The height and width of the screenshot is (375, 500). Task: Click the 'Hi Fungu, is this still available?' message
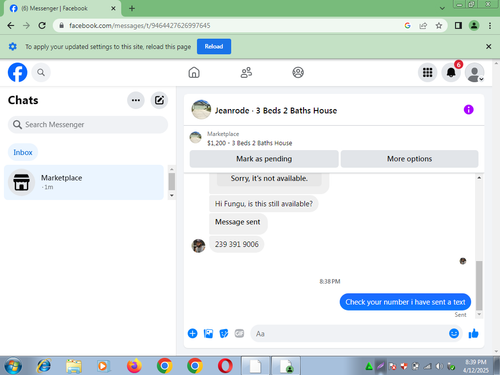point(264,204)
